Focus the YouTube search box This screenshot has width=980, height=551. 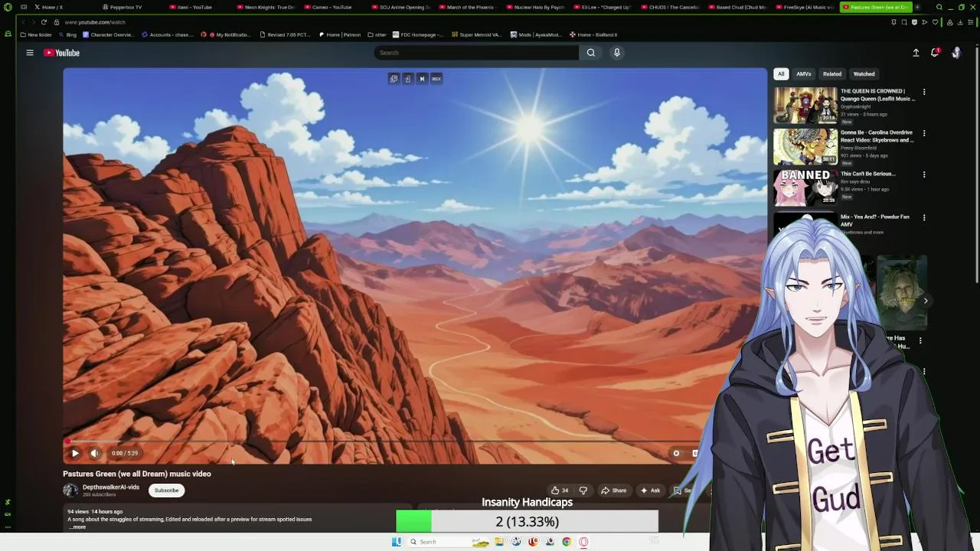coord(476,53)
